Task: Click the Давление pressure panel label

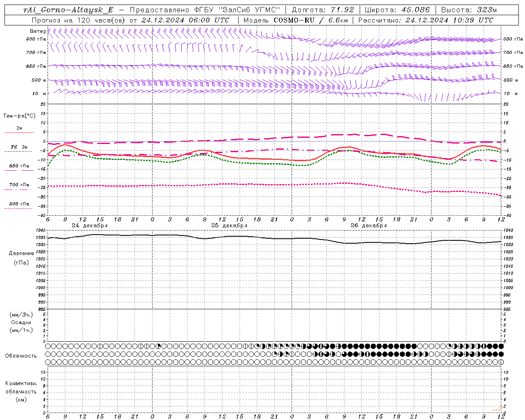Action: (x=21, y=253)
